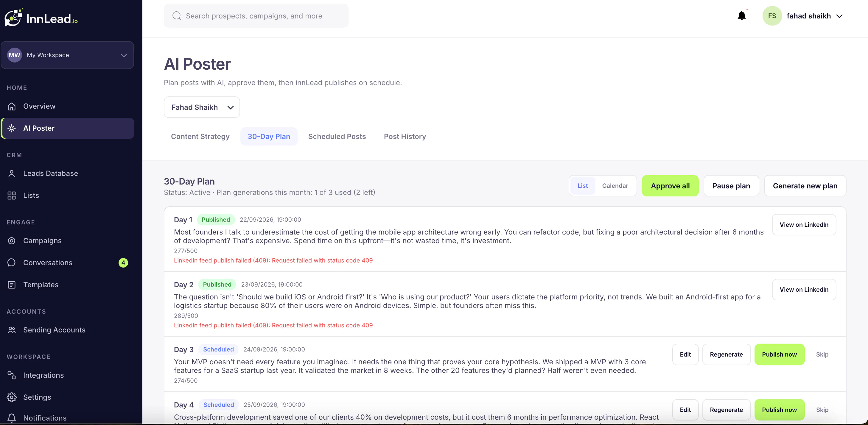Open the Post History tab
The width and height of the screenshot is (868, 425).
[x=405, y=136]
